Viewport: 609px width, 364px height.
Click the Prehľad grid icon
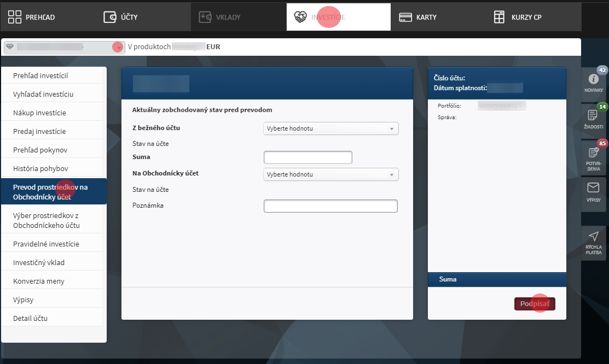15,17
